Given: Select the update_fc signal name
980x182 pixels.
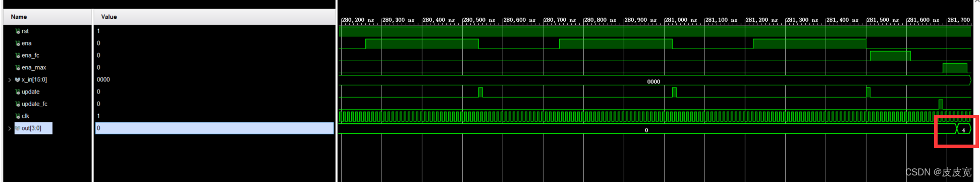Looking at the screenshot, I should point(34,104).
